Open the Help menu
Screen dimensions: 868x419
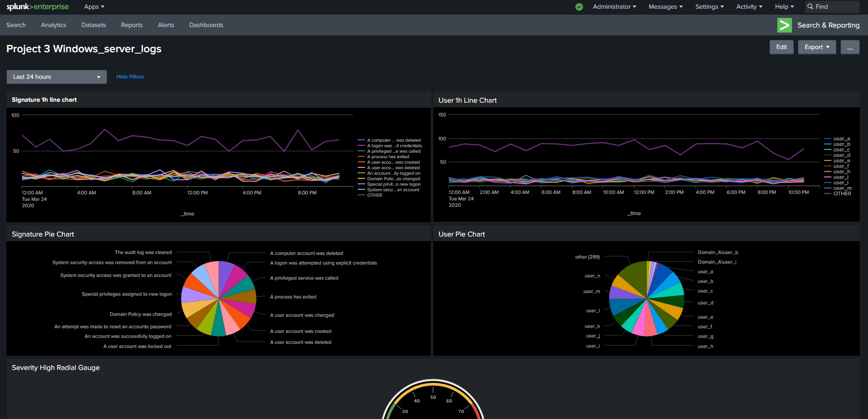[783, 6]
